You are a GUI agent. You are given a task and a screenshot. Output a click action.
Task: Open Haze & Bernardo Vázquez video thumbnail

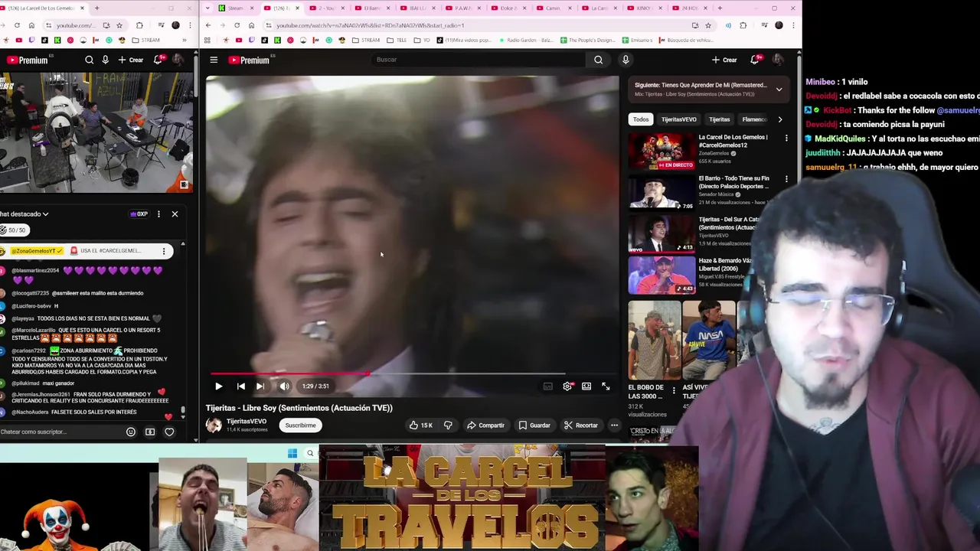click(x=661, y=275)
